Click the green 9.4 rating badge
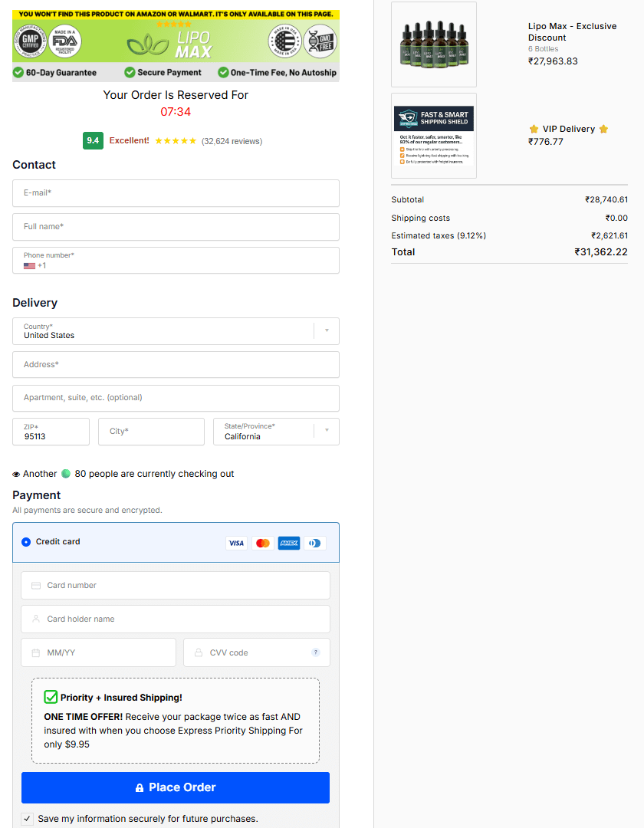Viewport: 644px width, 828px height. pos(93,141)
